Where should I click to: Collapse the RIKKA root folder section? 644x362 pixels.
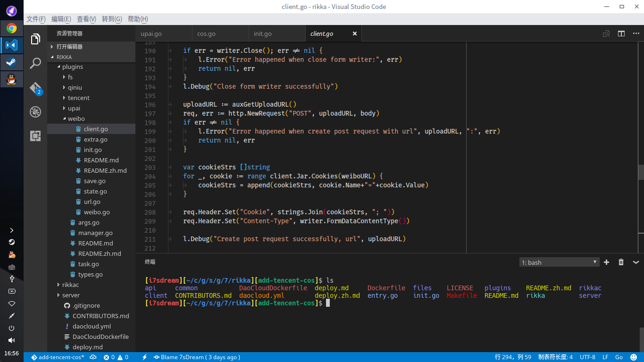click(x=91, y=57)
